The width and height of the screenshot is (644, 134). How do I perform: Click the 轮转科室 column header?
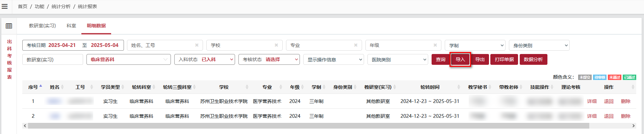tap(141, 87)
